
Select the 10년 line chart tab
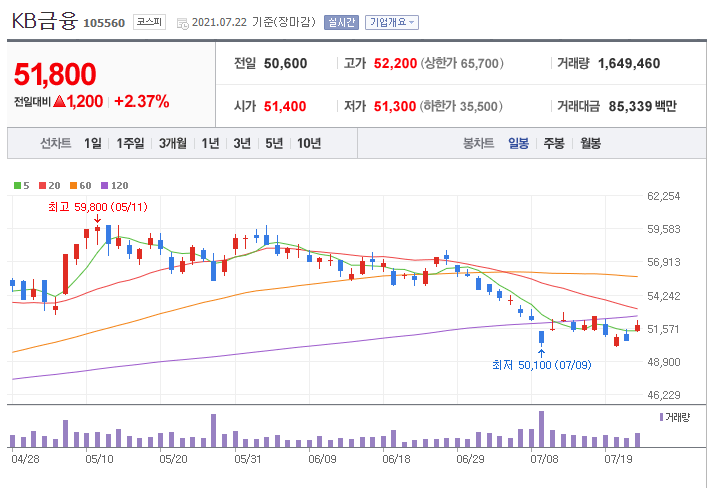coord(309,143)
